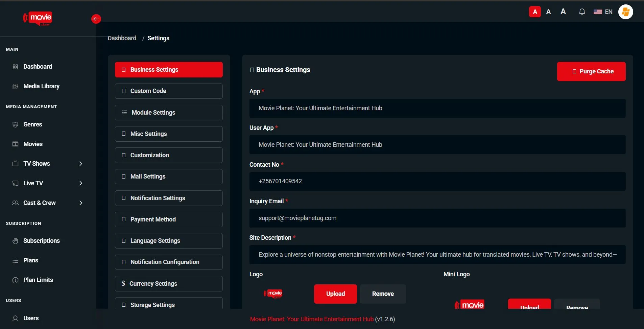
Task: Click the Purge Cache button
Action: point(591,71)
